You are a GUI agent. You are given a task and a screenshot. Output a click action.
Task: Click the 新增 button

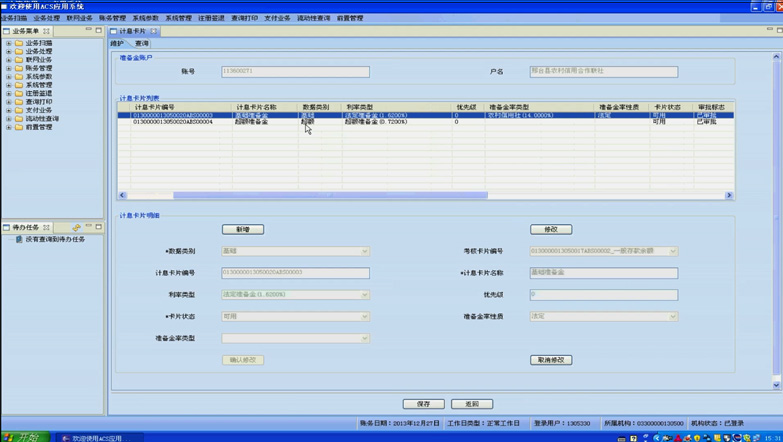click(x=243, y=230)
